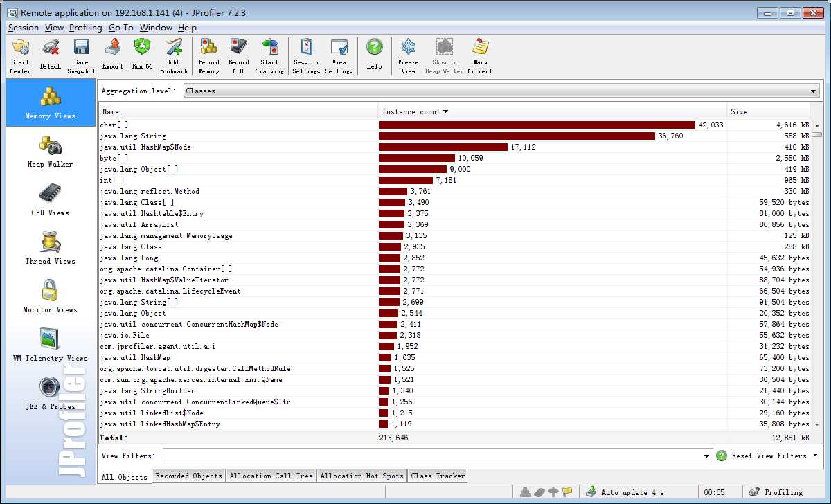Open the Window menu
This screenshot has width=831, height=504.
[x=156, y=28]
